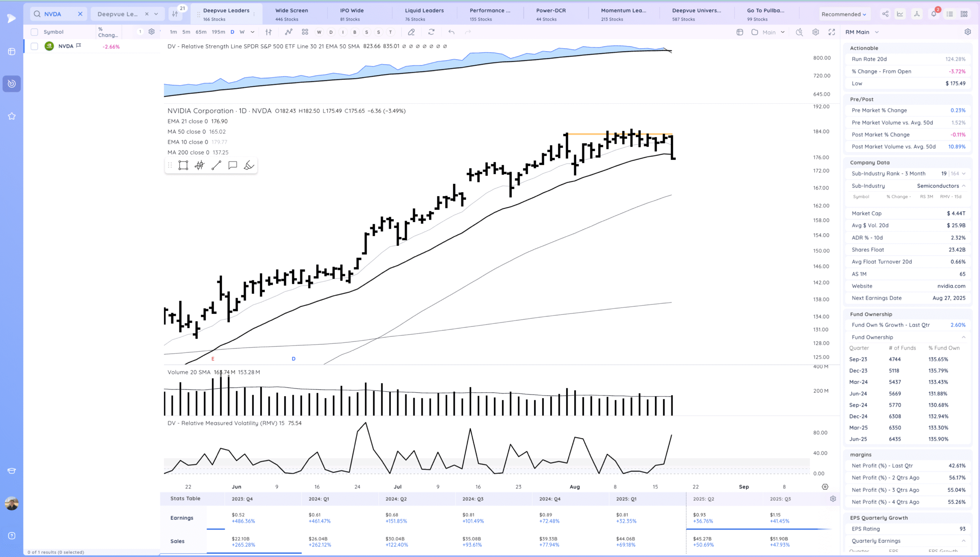Viewport: 980px width, 557px height.
Task: Open chart layout panel icon
Action: (740, 32)
